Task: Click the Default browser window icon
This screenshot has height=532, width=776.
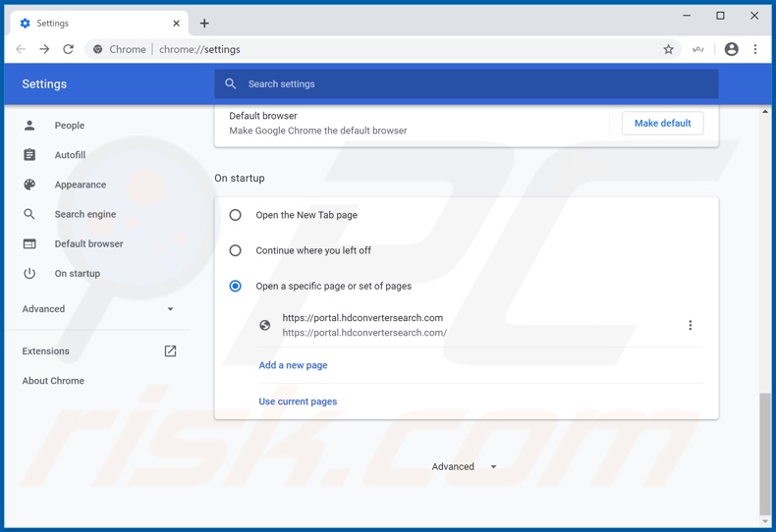Action: point(29,243)
